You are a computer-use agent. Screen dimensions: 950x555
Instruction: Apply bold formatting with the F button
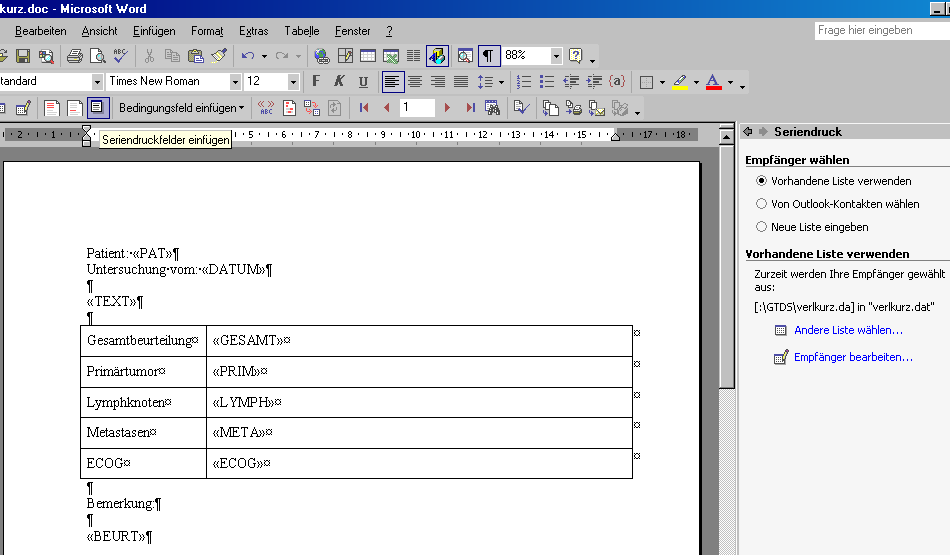click(317, 82)
